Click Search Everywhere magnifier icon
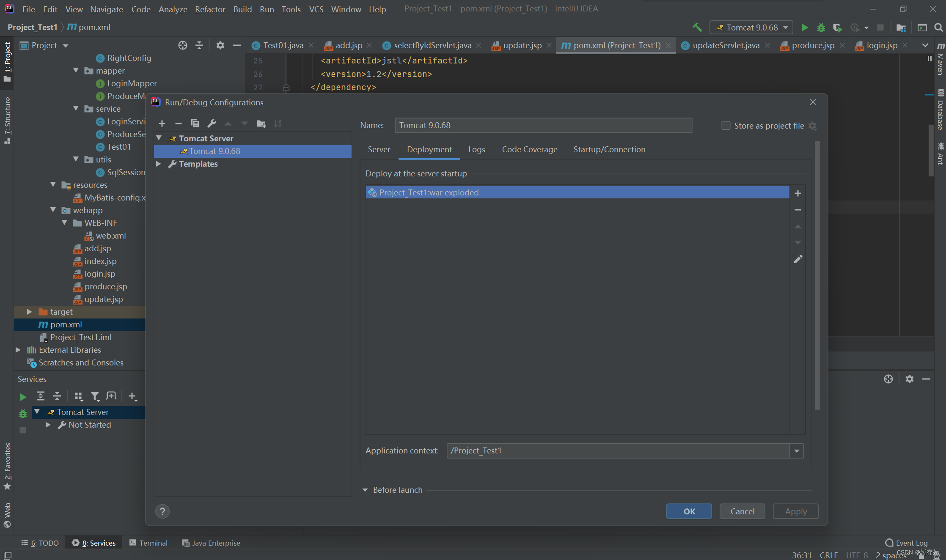Viewport: 946px width, 560px height. tap(938, 27)
